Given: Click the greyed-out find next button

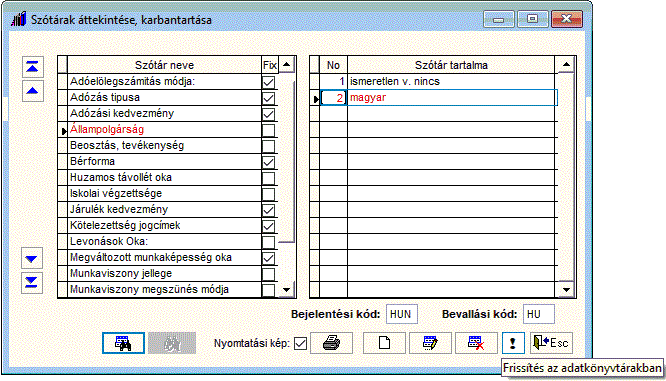Looking at the screenshot, I should 172,343.
